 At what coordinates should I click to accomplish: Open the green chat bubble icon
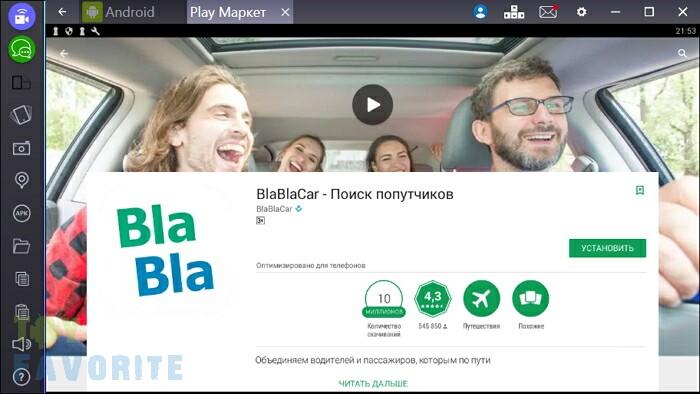click(21, 49)
